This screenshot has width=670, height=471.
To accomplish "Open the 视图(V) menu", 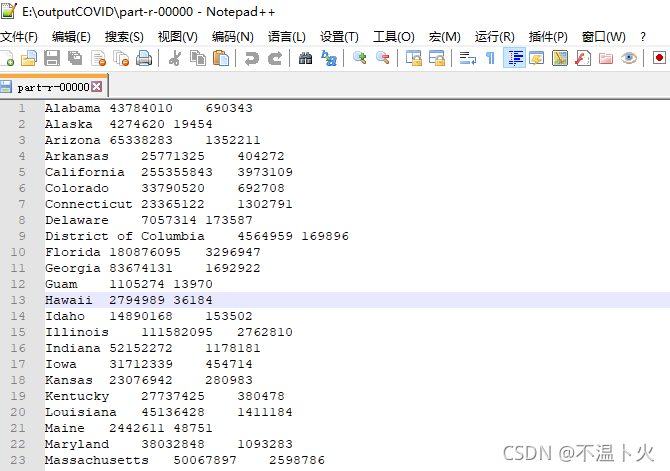I will 178,37.
